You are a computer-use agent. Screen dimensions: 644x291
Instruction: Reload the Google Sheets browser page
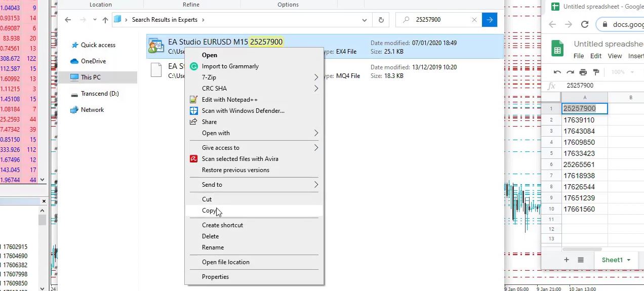[584, 24]
